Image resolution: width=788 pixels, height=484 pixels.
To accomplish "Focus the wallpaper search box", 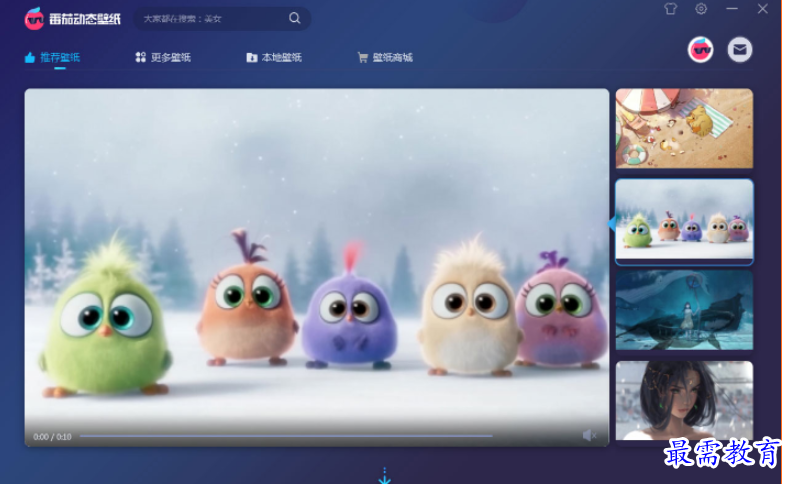I will 222,19.
